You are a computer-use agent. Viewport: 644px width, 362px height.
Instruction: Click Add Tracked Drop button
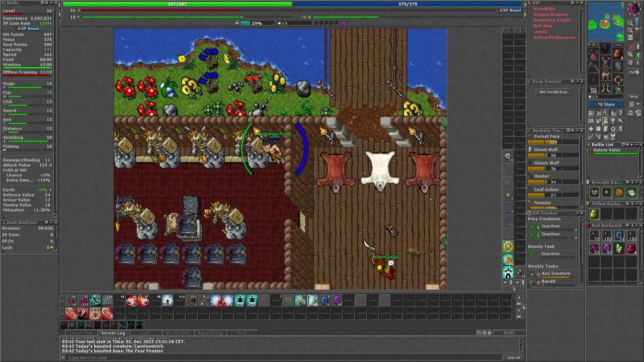coord(553,92)
